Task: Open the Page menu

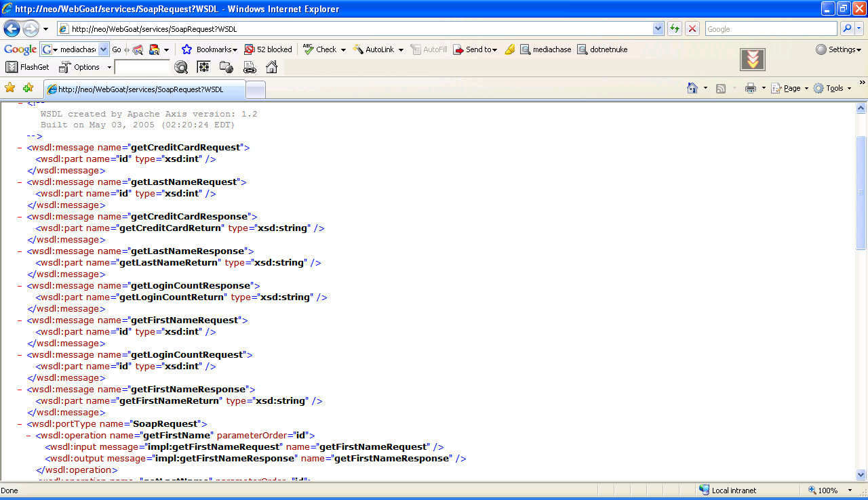Action: (791, 88)
